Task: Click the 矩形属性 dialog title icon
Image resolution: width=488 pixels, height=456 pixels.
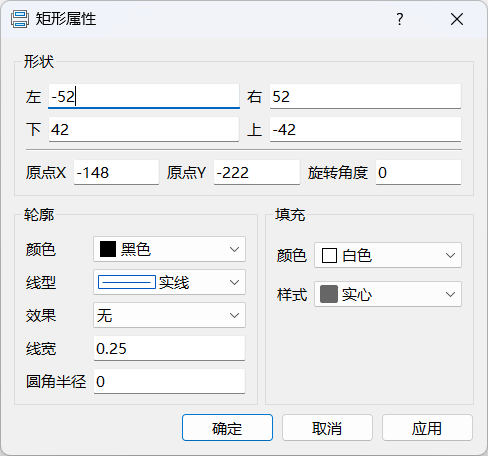Action: click(x=20, y=19)
